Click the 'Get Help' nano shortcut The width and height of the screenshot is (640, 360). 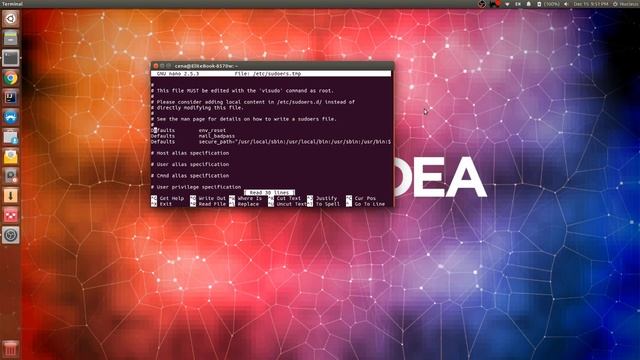pos(168,198)
